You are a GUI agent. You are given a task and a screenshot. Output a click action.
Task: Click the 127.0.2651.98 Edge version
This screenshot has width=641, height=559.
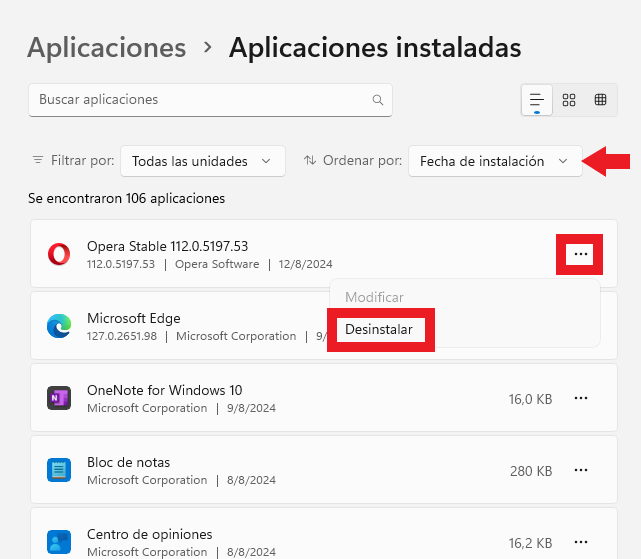(122, 336)
